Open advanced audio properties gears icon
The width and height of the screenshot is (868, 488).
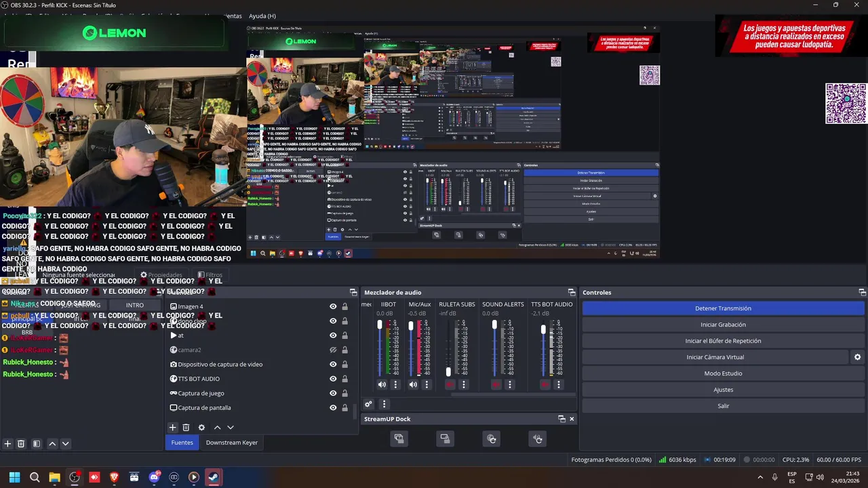[x=369, y=404]
